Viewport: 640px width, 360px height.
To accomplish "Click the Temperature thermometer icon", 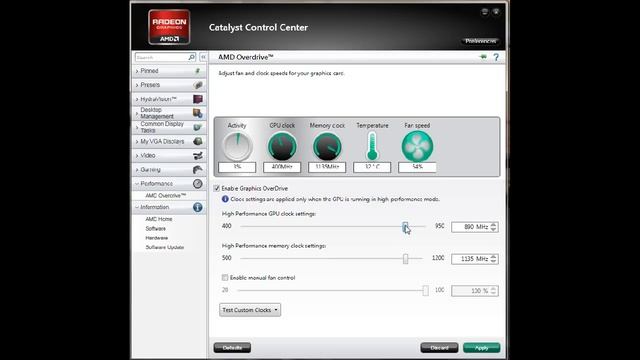I will click(x=372, y=146).
